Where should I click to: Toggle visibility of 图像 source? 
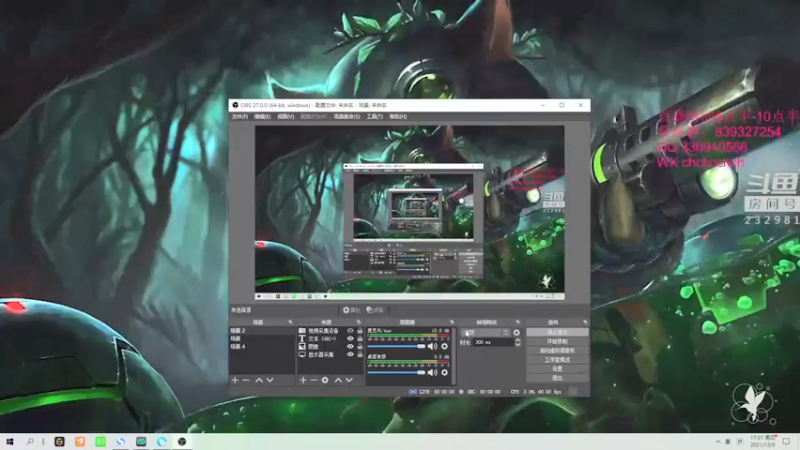pyautogui.click(x=351, y=346)
